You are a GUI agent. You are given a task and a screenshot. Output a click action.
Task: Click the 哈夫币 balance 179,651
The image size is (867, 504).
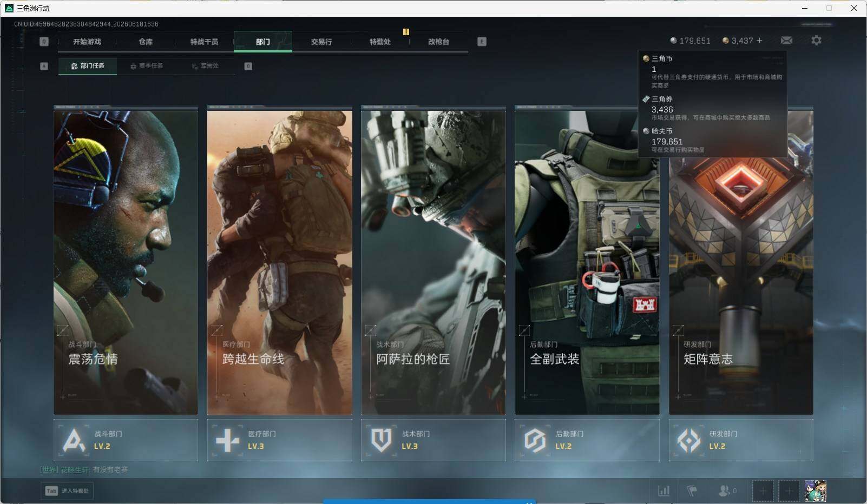coord(690,41)
